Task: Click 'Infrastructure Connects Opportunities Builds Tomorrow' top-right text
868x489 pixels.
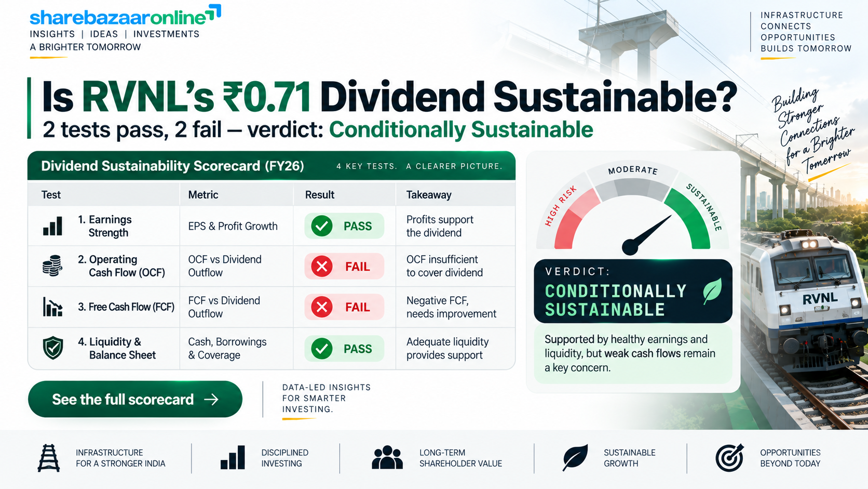Action: (x=806, y=32)
